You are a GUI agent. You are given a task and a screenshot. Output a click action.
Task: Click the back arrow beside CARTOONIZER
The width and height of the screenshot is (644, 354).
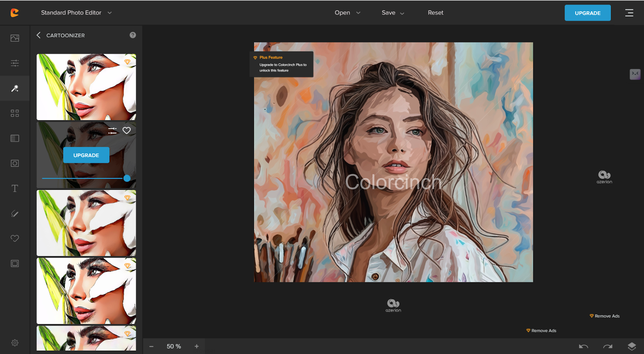39,35
